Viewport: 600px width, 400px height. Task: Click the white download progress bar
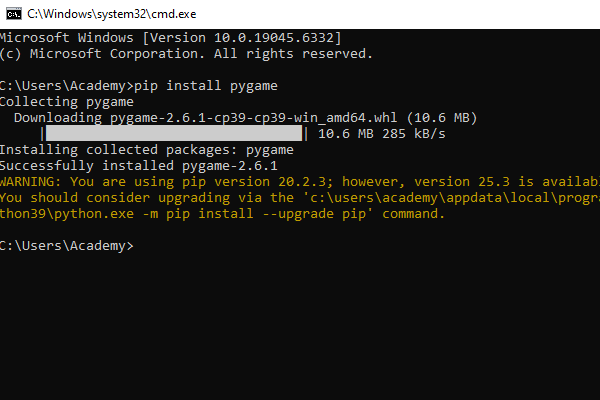[x=174, y=133]
